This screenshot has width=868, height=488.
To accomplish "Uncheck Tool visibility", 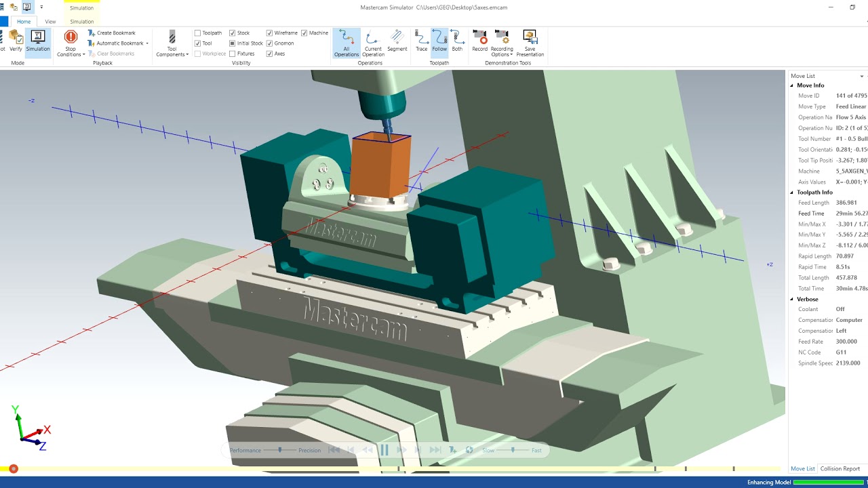I will (x=198, y=43).
